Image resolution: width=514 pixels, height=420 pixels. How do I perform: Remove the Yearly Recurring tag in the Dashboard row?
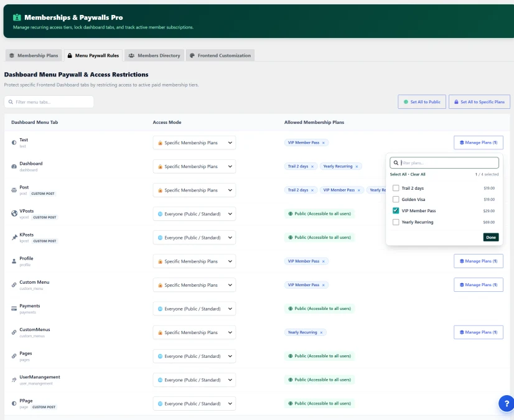[357, 167]
